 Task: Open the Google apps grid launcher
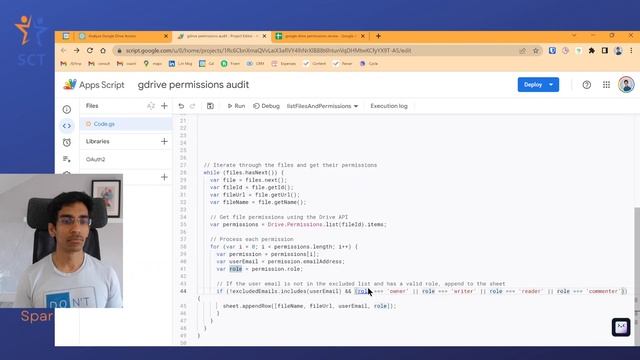607,85
